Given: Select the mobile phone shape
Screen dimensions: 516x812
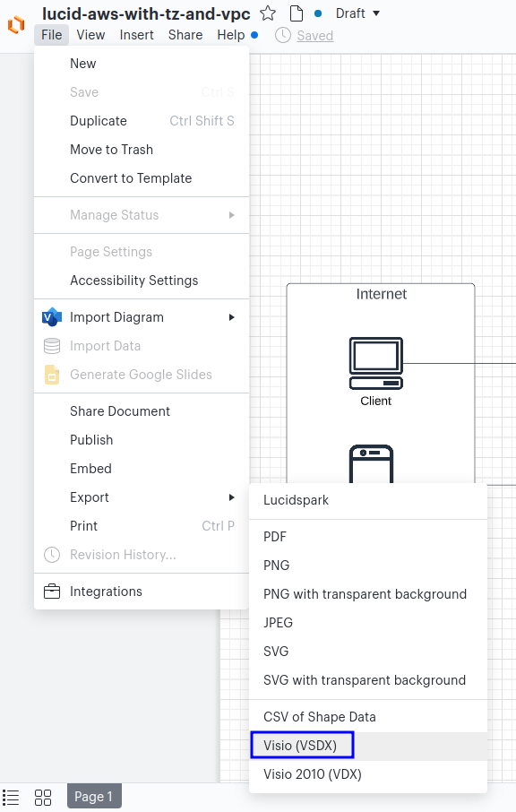Looking at the screenshot, I should (x=371, y=464).
